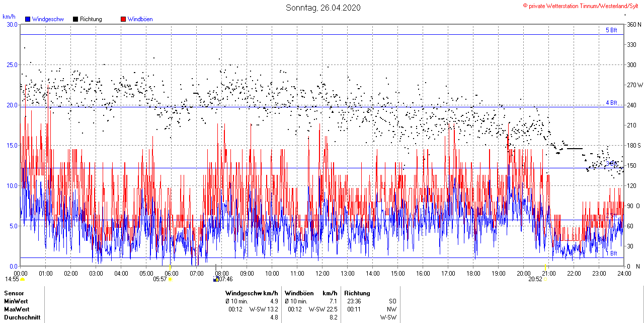Click the NW direction value in table
This screenshot has width=644, height=323.
(x=392, y=309)
